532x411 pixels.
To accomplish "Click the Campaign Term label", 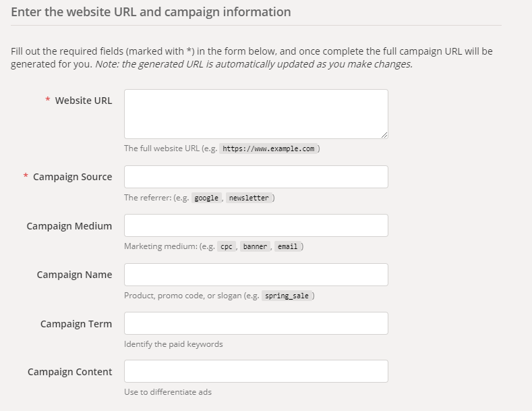I will click(76, 324).
